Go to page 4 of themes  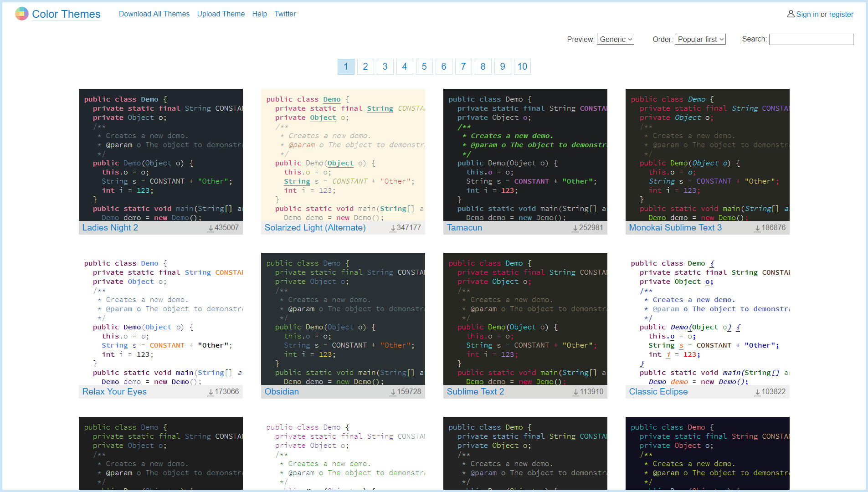[405, 67]
